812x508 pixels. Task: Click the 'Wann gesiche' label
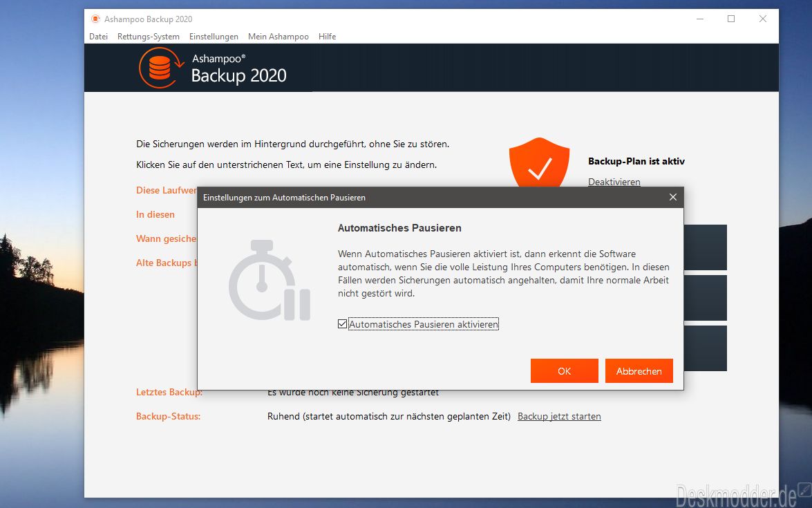167,238
